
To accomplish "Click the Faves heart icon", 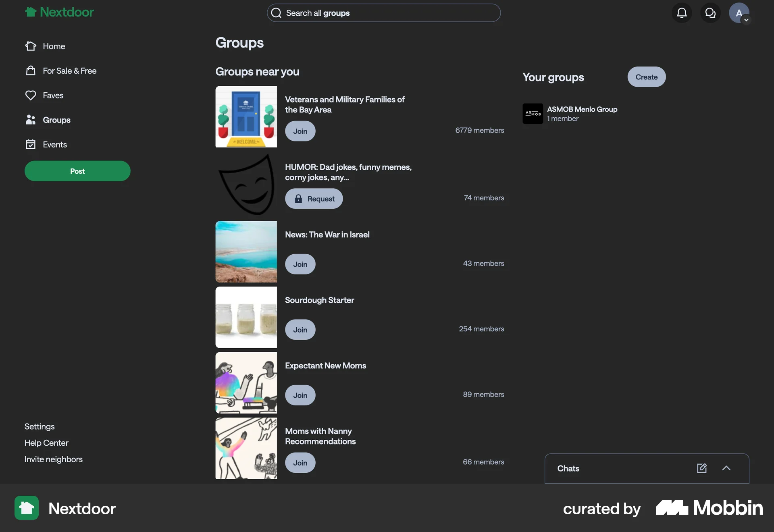I will [31, 95].
